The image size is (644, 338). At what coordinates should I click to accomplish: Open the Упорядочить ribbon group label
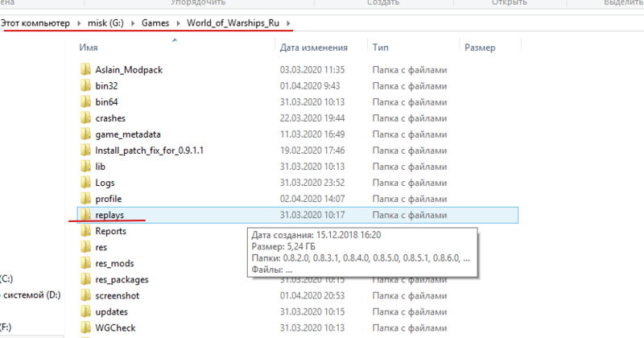pos(198,2)
